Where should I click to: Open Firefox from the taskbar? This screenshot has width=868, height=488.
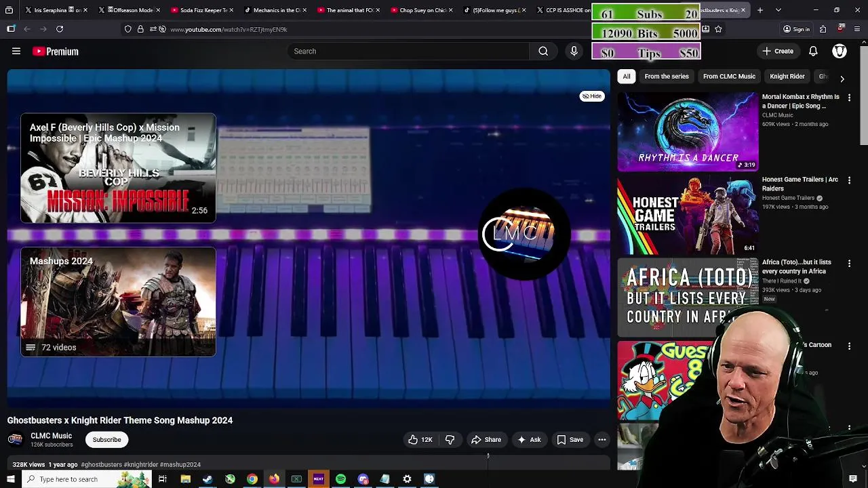tap(274, 479)
